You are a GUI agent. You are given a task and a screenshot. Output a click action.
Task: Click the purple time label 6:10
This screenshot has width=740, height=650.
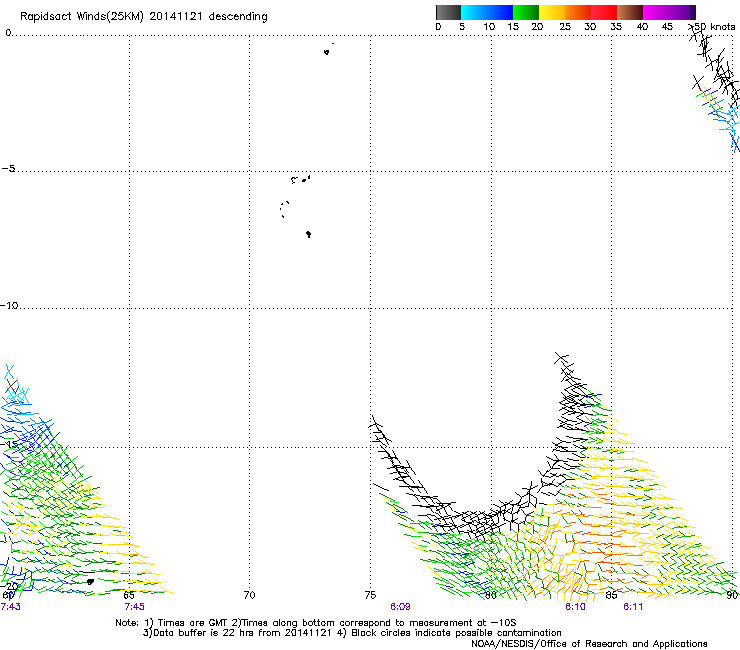click(575, 607)
